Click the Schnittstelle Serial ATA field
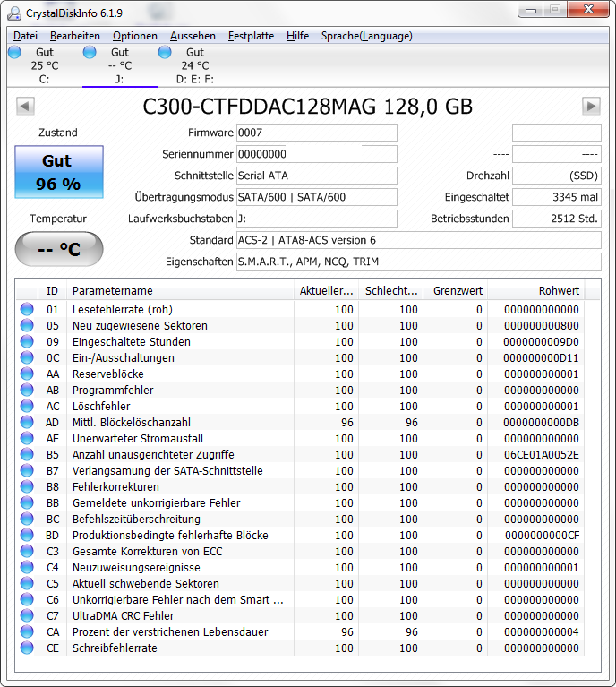Viewport: 616px width, 687px height. (317, 176)
